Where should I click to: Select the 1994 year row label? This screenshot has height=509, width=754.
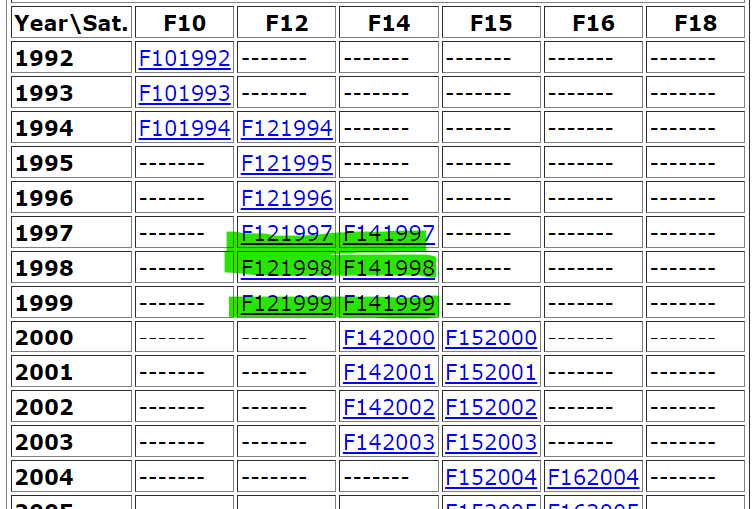pos(72,127)
